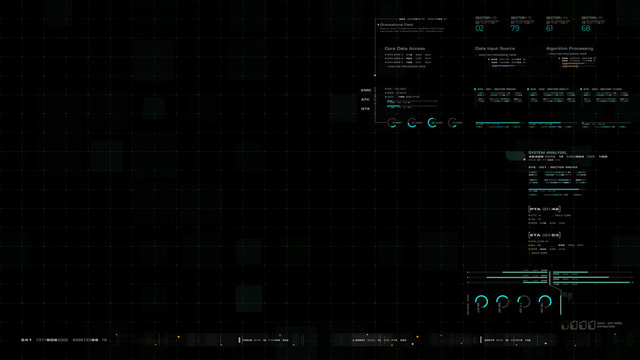Select the bracketed ETA 004 53 label
The image size is (640, 360).
(x=544, y=235)
